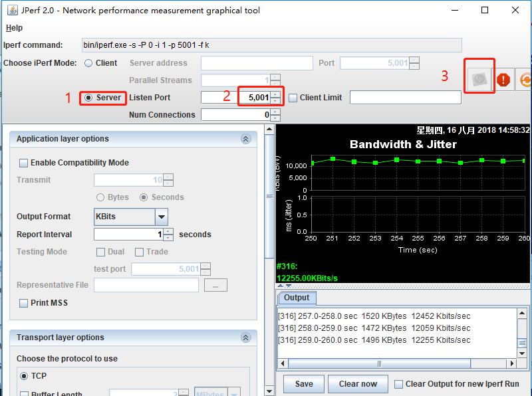Check Enable Compatibility Mode
Screen dimensions: 532x396
(x=24, y=163)
